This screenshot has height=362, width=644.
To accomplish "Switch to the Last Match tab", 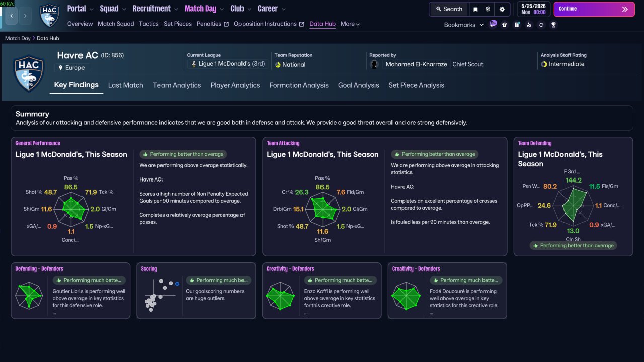I will pos(126,85).
